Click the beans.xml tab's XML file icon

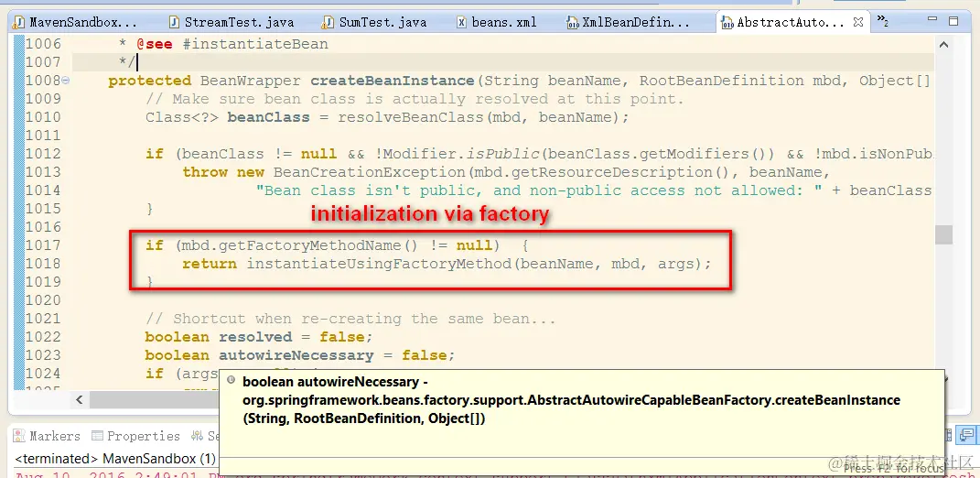[461, 23]
